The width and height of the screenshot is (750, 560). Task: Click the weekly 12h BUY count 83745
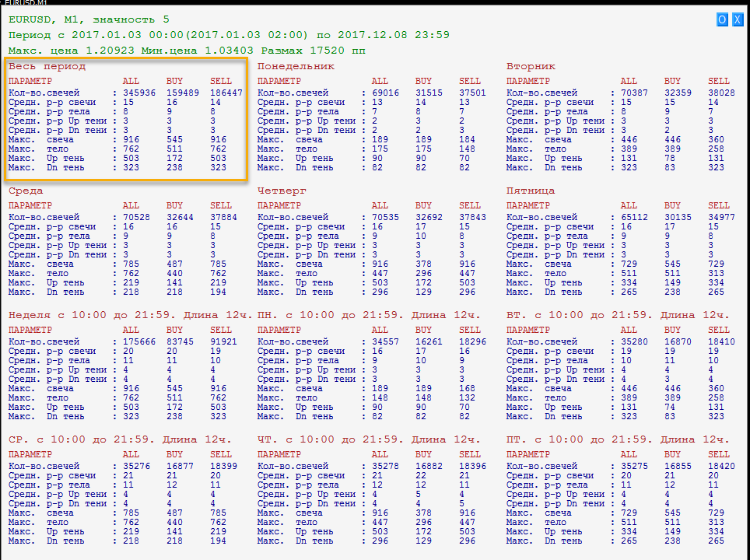(180, 341)
